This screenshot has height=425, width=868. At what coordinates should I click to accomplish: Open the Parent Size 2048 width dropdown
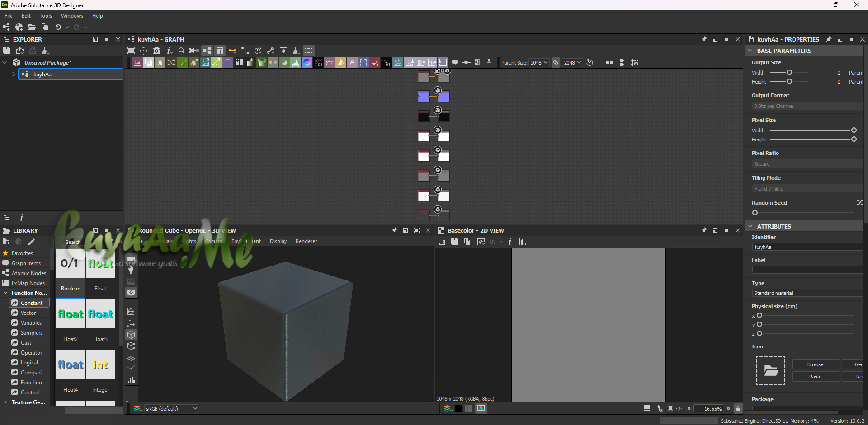pos(539,62)
